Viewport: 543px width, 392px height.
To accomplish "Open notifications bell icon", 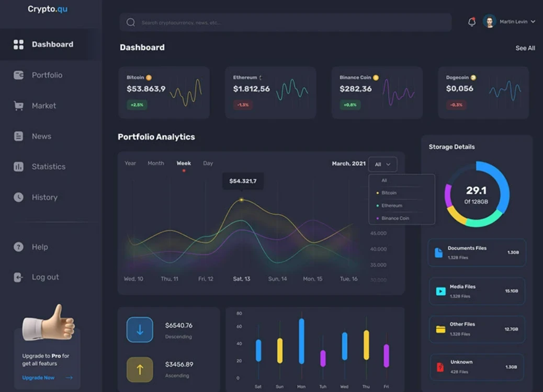I will click(x=472, y=22).
